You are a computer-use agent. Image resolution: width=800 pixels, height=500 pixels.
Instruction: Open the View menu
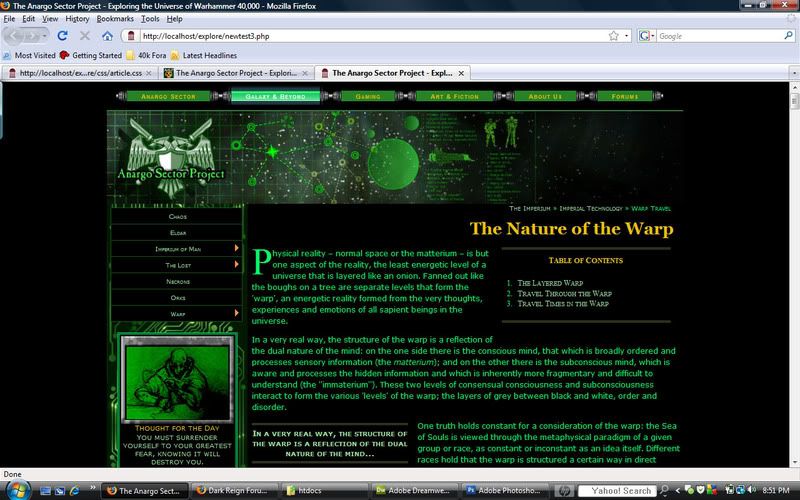[x=50, y=19]
